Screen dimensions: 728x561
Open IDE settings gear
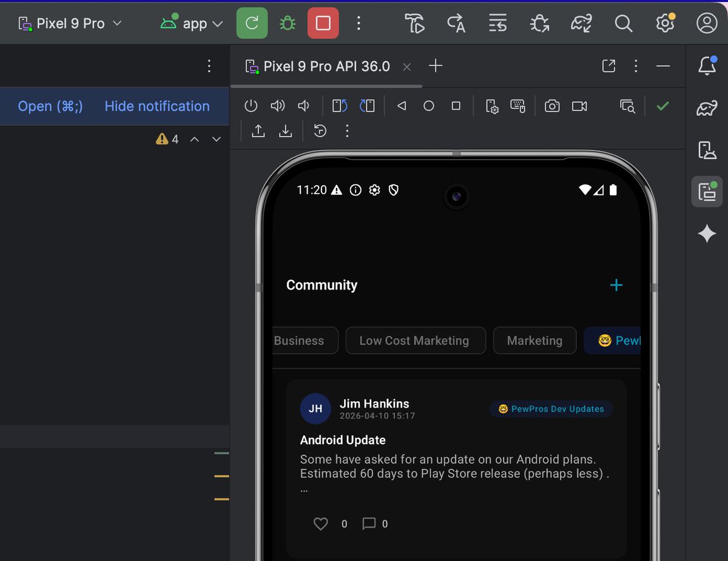click(666, 23)
